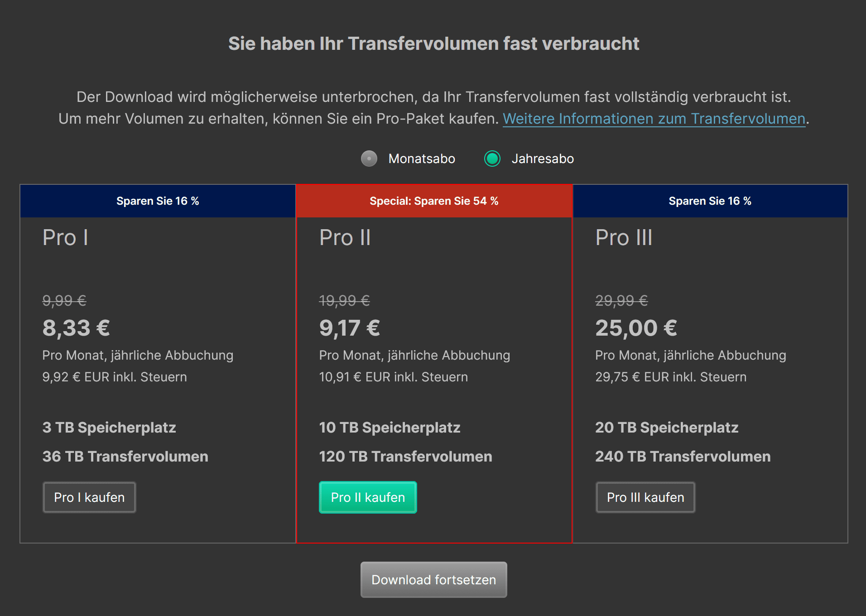Buy the Pro II plan
Image resolution: width=866 pixels, height=616 pixels.
point(368,497)
